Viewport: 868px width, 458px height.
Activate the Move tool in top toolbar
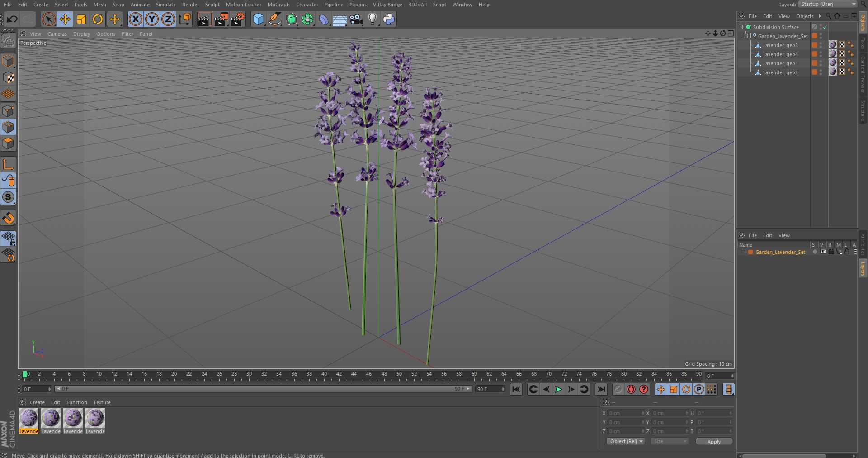65,19
